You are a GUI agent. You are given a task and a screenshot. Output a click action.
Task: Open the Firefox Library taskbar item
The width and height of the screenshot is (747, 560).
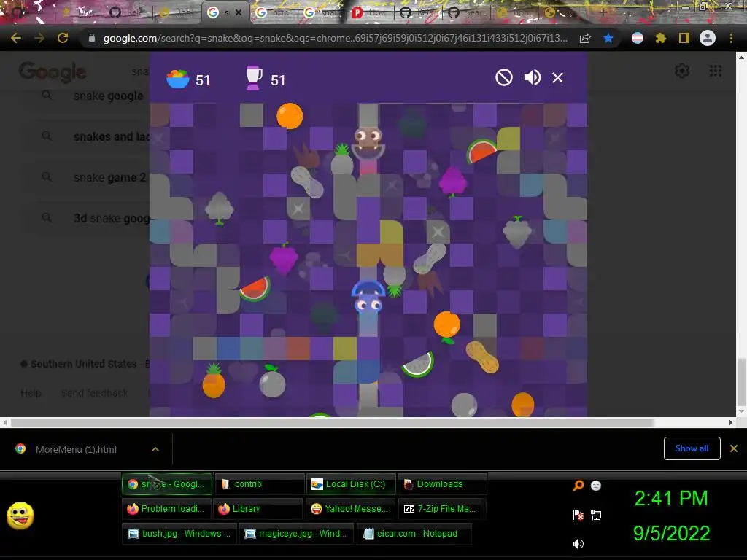258,508
